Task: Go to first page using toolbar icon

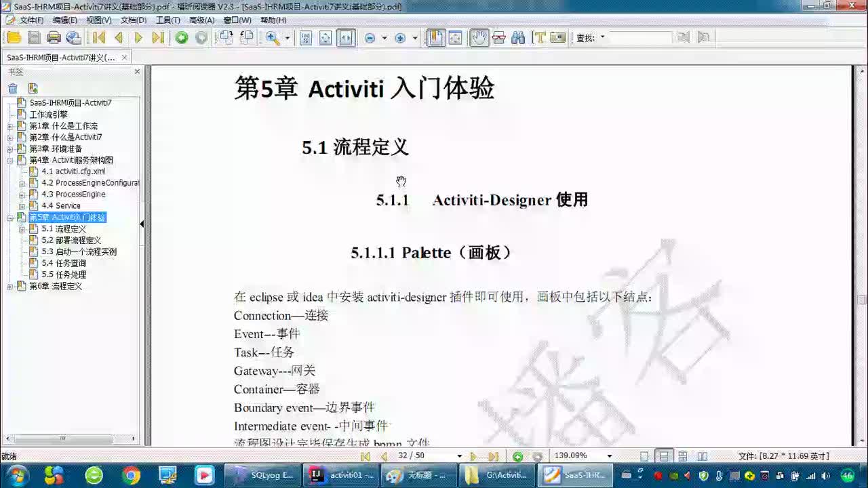Action: click(x=99, y=38)
